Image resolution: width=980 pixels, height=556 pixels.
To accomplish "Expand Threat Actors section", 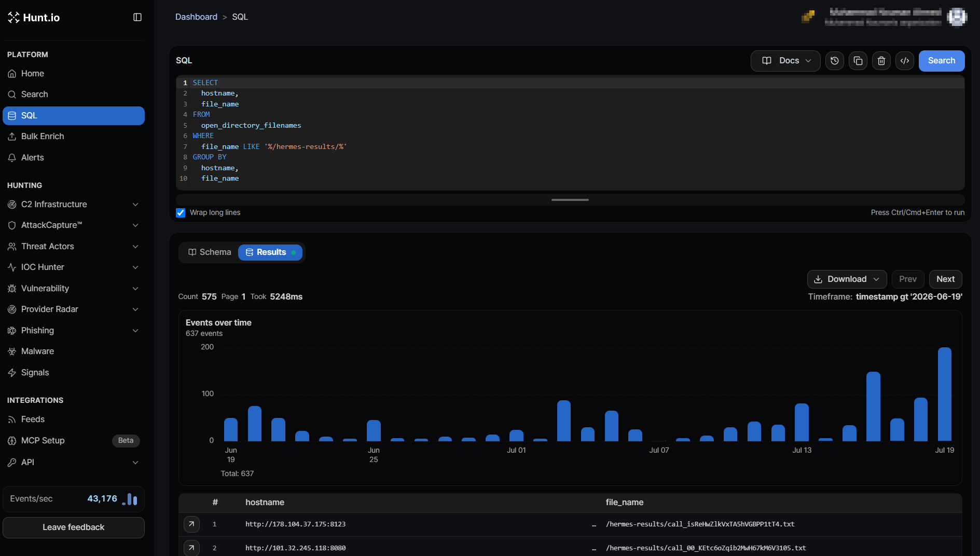I will [x=74, y=247].
